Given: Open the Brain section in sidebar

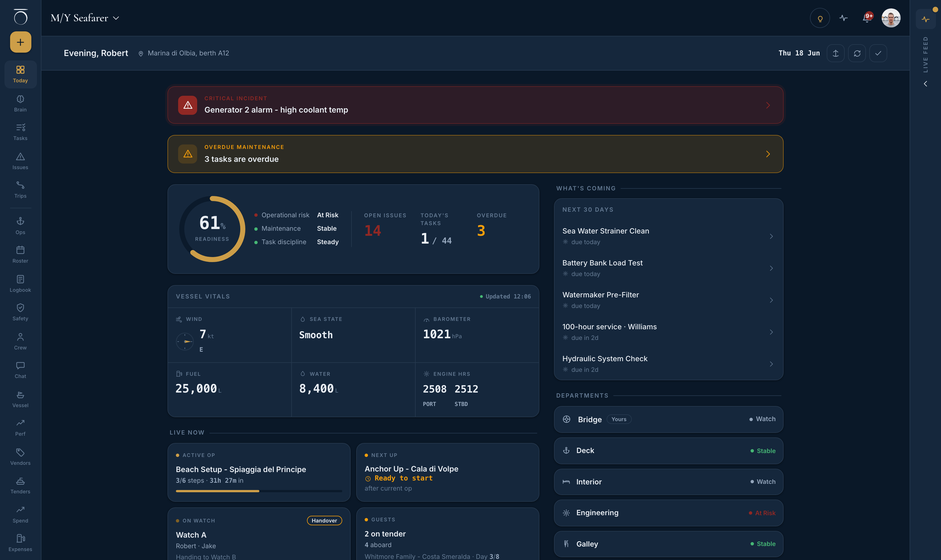Looking at the screenshot, I should click(x=20, y=103).
